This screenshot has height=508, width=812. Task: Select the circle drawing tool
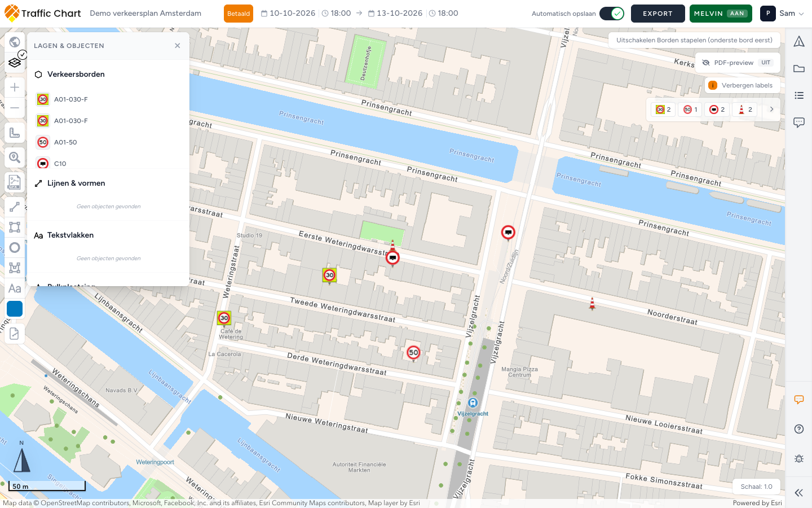point(15,248)
